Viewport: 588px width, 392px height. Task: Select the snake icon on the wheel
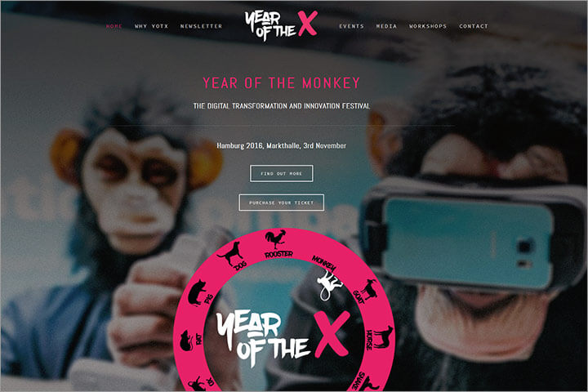[370, 384]
